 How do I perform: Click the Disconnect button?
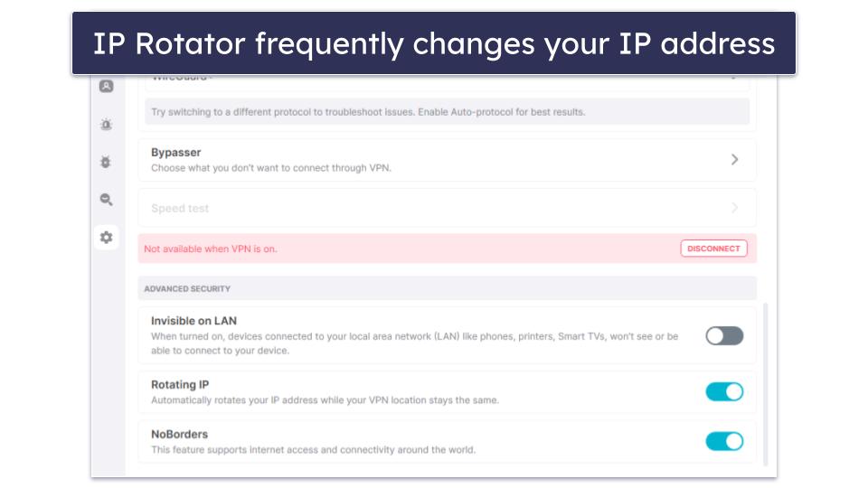(713, 249)
